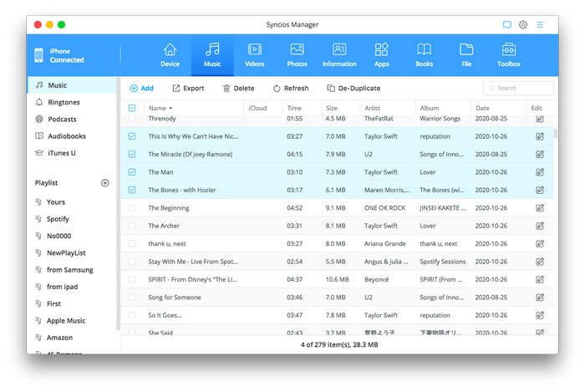Open the File tab
This screenshot has height=392, width=585.
click(466, 55)
